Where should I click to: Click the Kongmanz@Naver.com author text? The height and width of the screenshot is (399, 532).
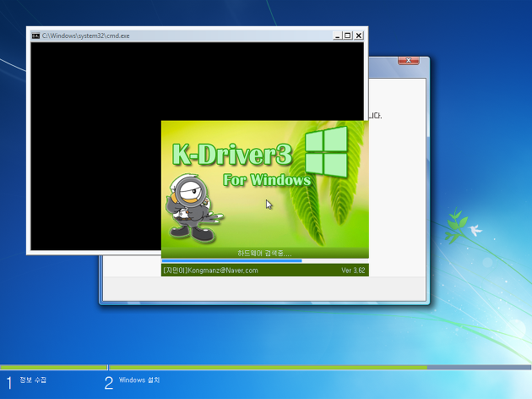tap(211, 271)
